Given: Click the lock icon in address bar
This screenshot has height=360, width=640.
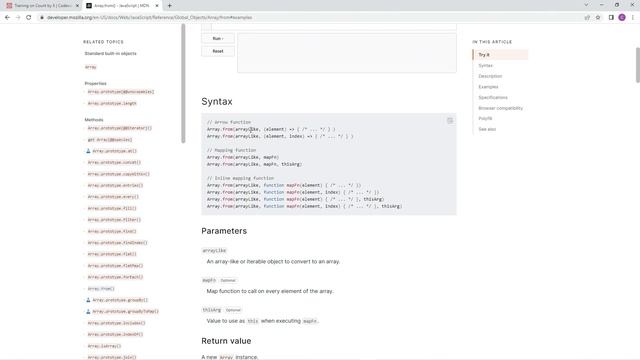Looking at the screenshot, I should pos(42,18).
